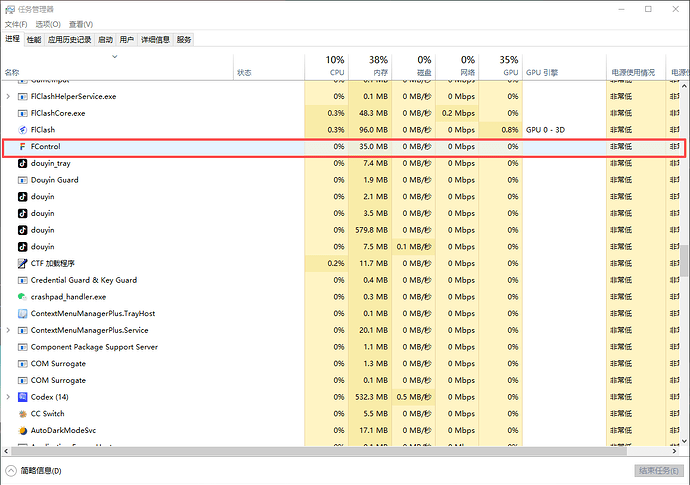Click the 0.2 Mbps network cell
This screenshot has height=485, width=690.
pos(458,113)
